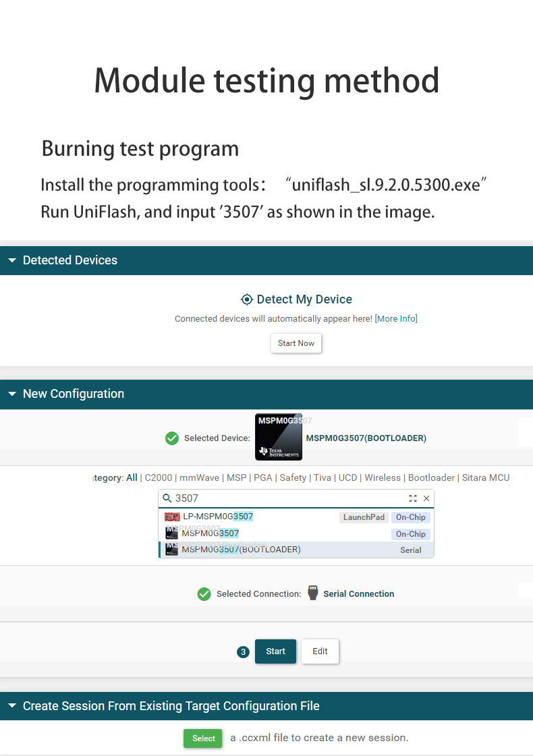533x756 pixels.
Task: Collapse the New Configuration section
Action: 11,394
